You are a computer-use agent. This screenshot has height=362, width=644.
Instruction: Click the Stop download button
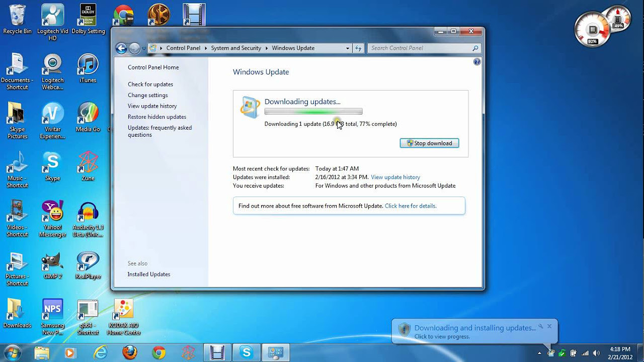coord(429,143)
